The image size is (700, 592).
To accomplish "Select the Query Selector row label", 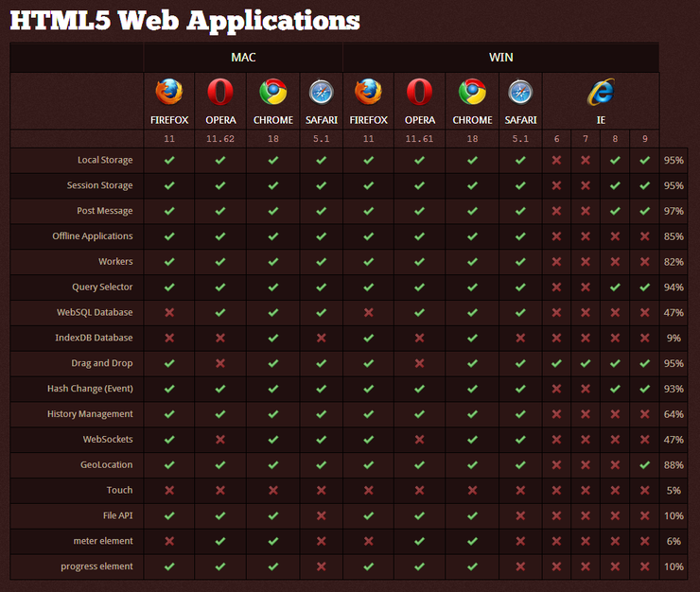I will [102, 287].
